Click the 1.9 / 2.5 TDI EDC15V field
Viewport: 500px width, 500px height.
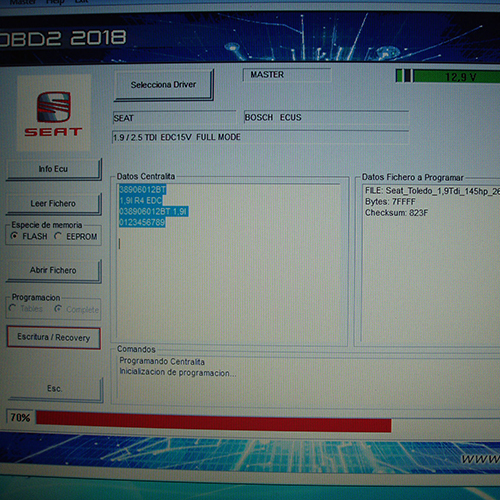point(260,137)
